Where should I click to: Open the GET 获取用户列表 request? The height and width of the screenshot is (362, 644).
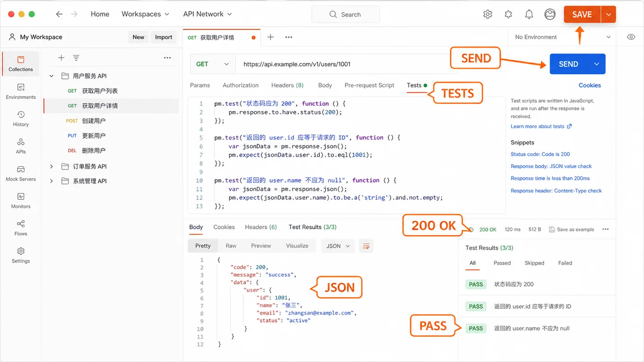[x=111, y=91]
